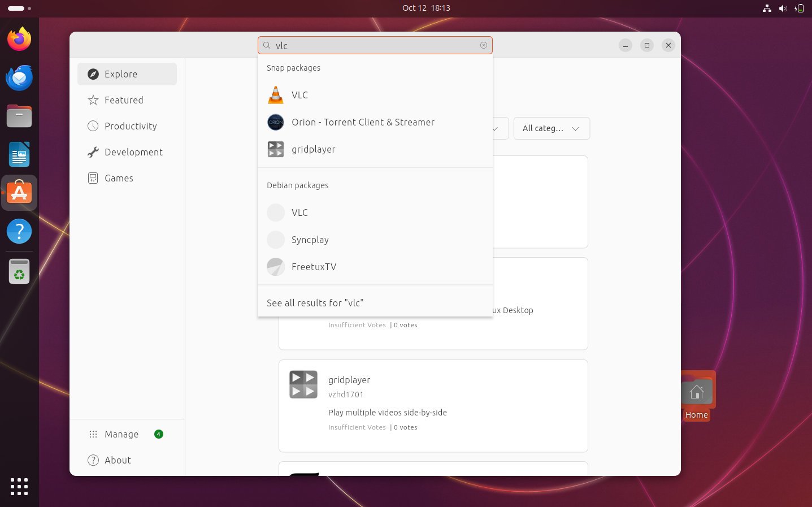The width and height of the screenshot is (812, 507).
Task: Open LibreOffice Writer from dock
Action: click(19, 154)
